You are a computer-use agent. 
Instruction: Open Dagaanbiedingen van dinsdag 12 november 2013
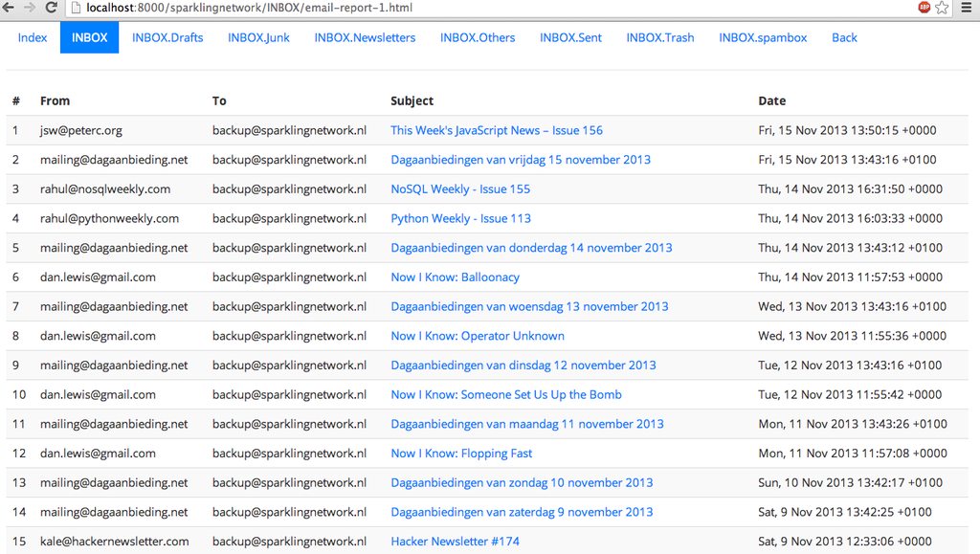pyautogui.click(x=523, y=366)
